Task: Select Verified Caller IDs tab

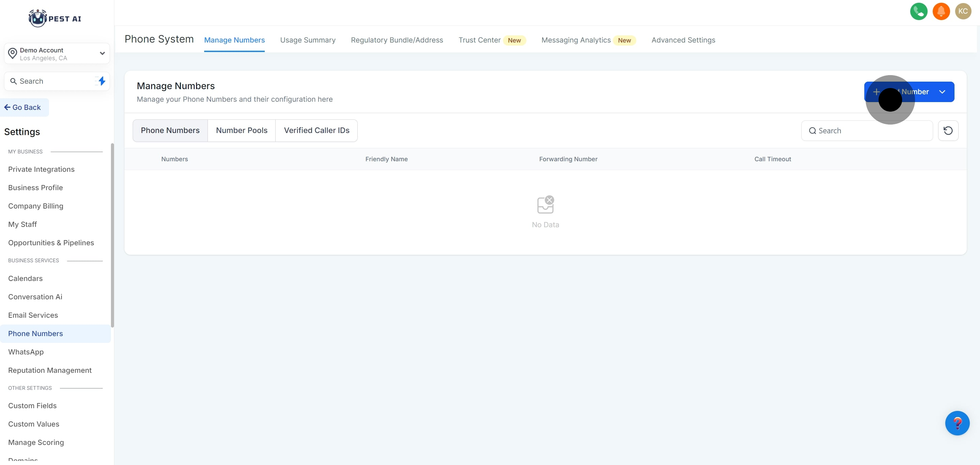Action: pos(316,130)
